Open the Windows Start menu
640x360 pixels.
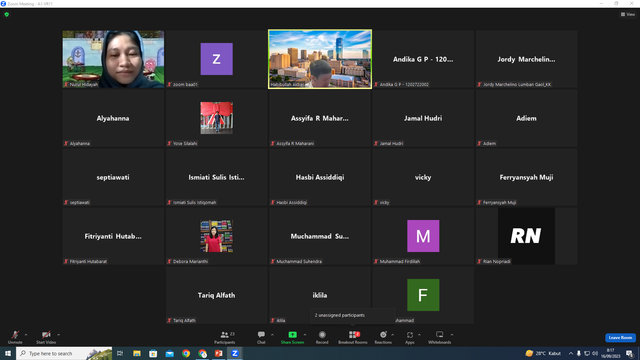click(8, 353)
